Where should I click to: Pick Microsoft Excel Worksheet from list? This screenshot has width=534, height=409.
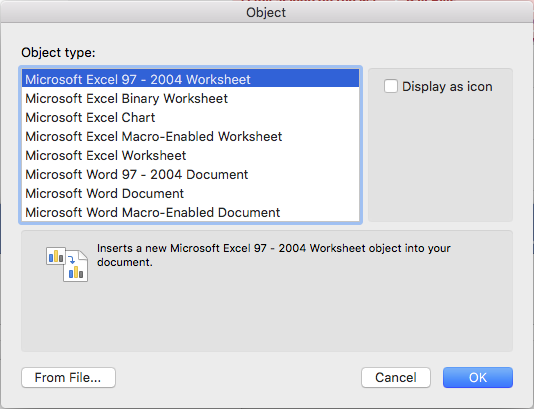[190, 156]
